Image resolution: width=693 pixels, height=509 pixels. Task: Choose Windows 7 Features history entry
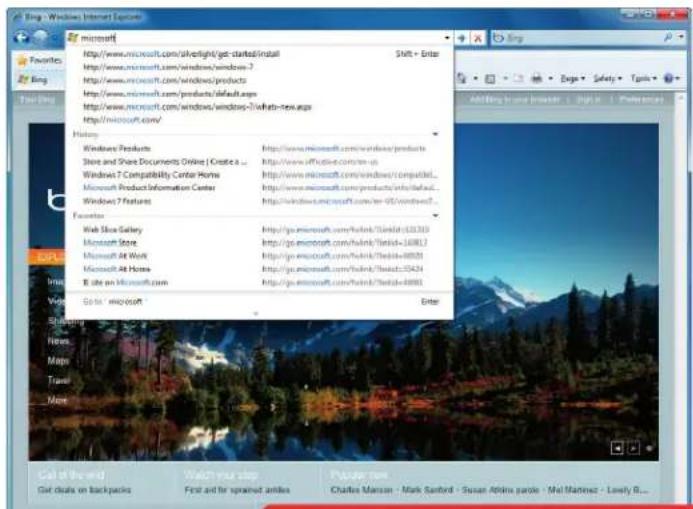[261, 201]
